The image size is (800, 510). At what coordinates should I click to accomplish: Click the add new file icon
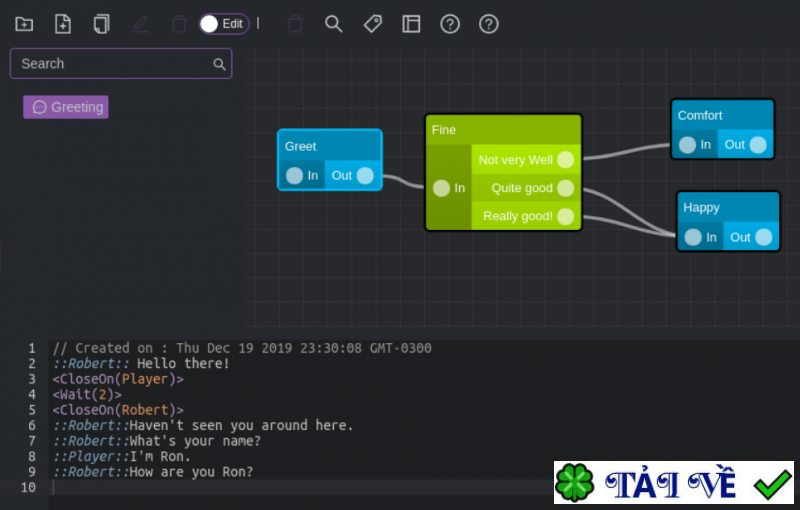click(63, 24)
